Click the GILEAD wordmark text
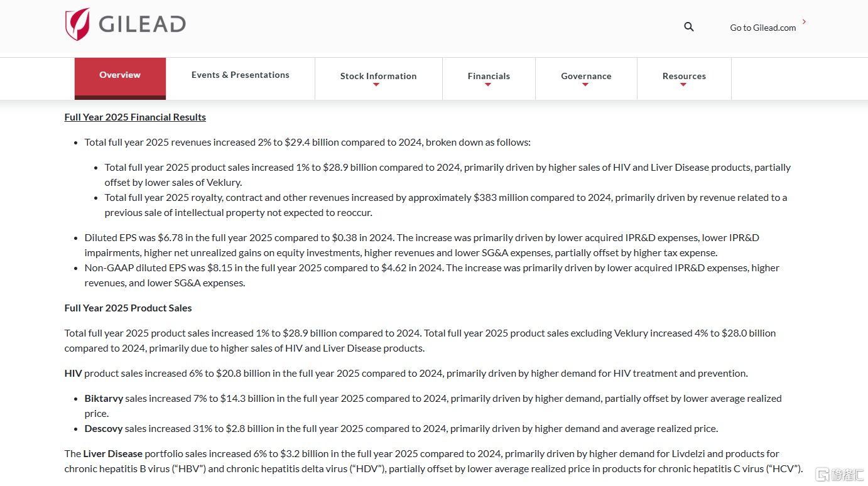The height and width of the screenshot is (486, 868). coord(142,24)
